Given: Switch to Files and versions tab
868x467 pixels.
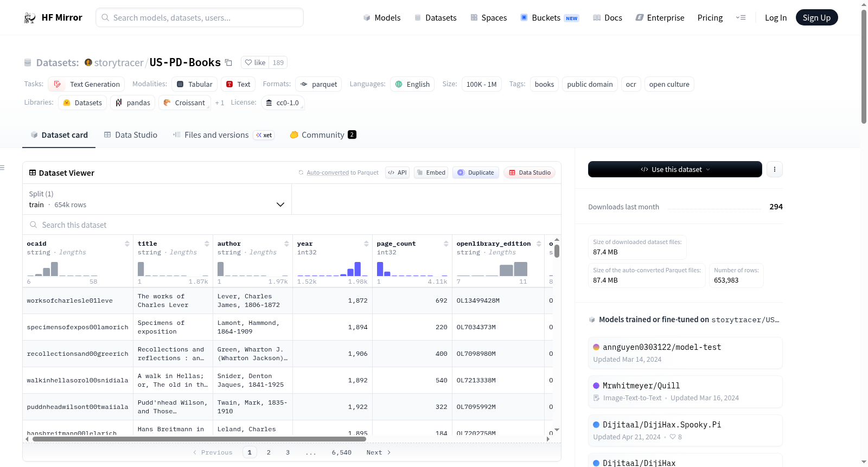Looking at the screenshot, I should coord(223,135).
